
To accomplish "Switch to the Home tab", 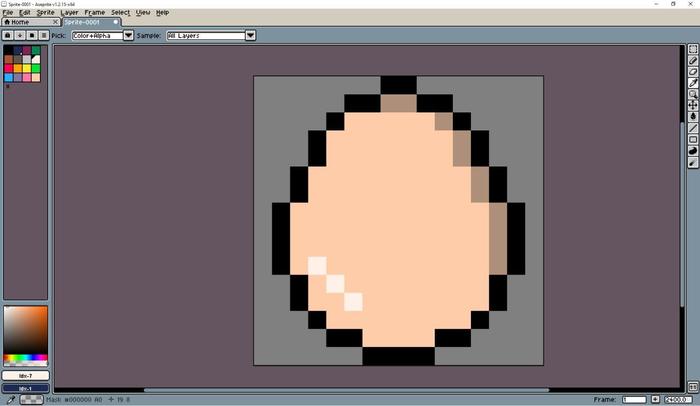I will click(20, 22).
